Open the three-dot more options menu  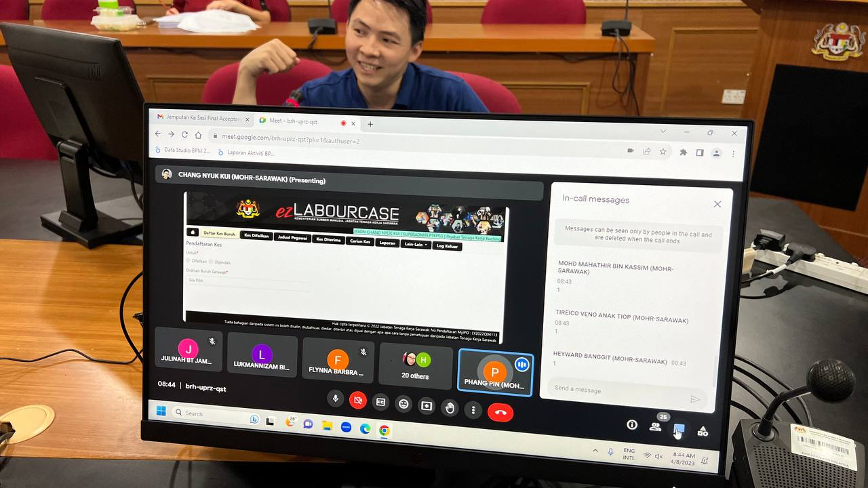pyautogui.click(x=473, y=409)
